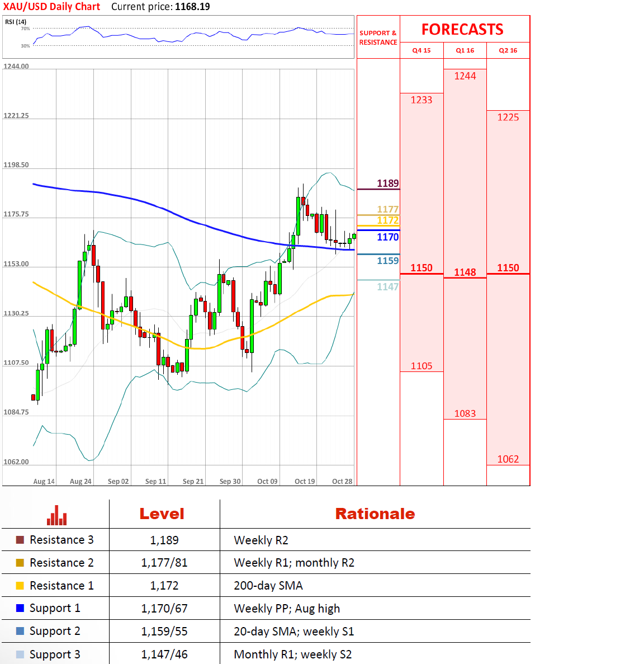Click the Resistance 3 row label
The width and height of the screenshot is (644, 664).
pos(62,540)
